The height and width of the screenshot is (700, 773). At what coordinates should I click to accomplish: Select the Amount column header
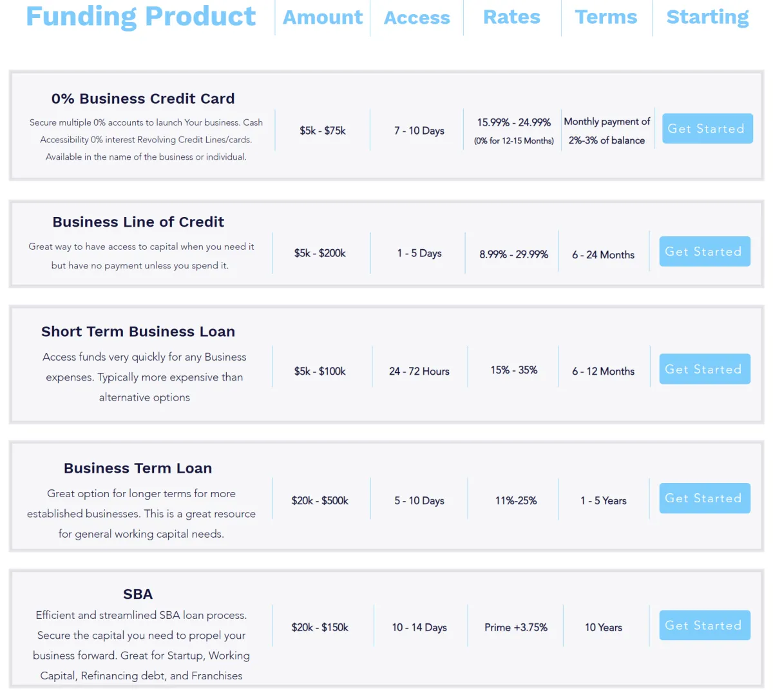tap(323, 17)
